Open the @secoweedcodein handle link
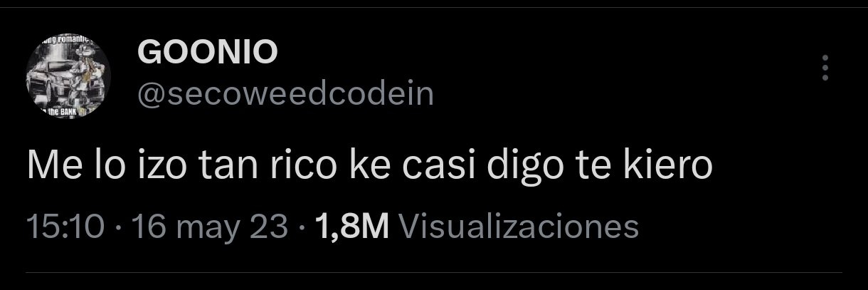 (x=285, y=93)
